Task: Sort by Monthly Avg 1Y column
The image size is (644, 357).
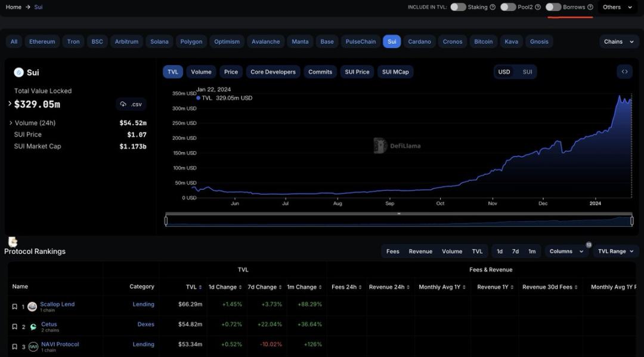Action: click(x=464, y=287)
